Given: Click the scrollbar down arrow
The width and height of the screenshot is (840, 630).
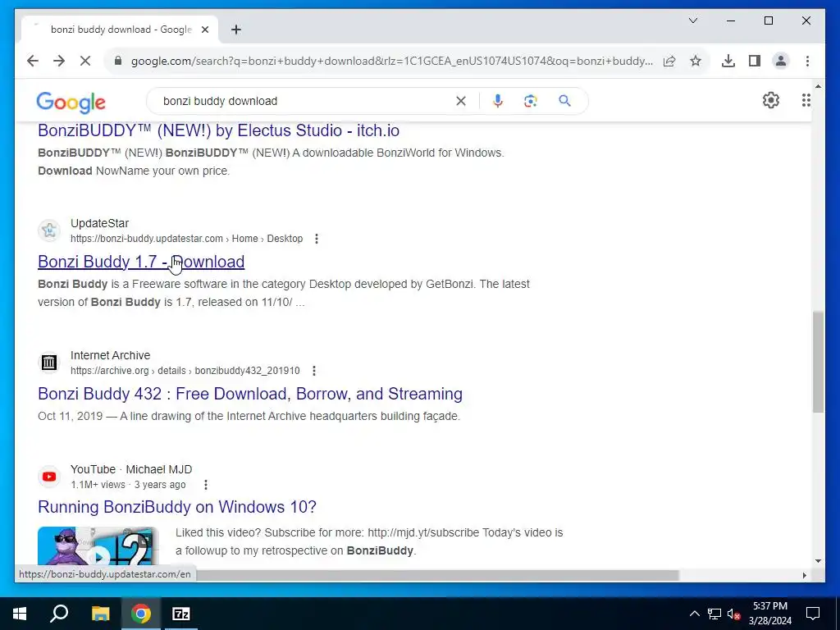Looking at the screenshot, I should click(x=818, y=561).
